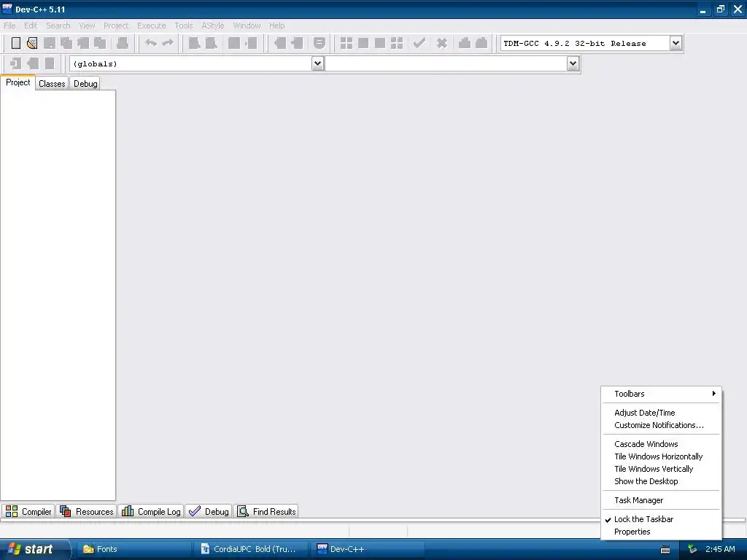Open the Compile Log bottom tab
Image resolution: width=747 pixels, height=560 pixels.
click(x=151, y=511)
